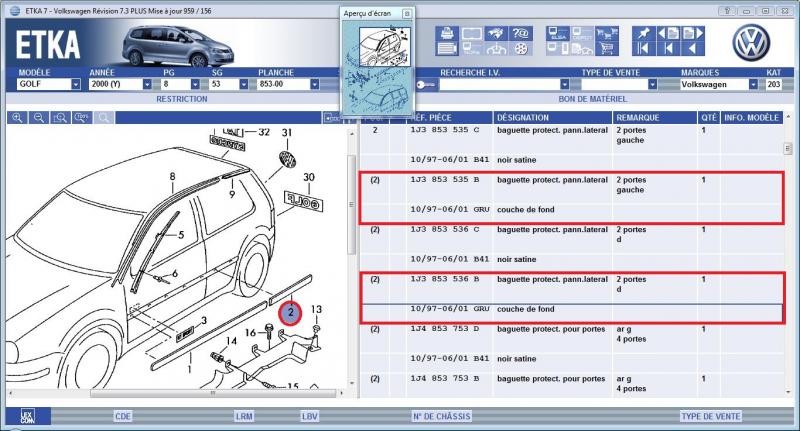This screenshot has width=800, height=431.
Task: Open the Année 2000 (Y) dropdown
Action: click(x=147, y=84)
